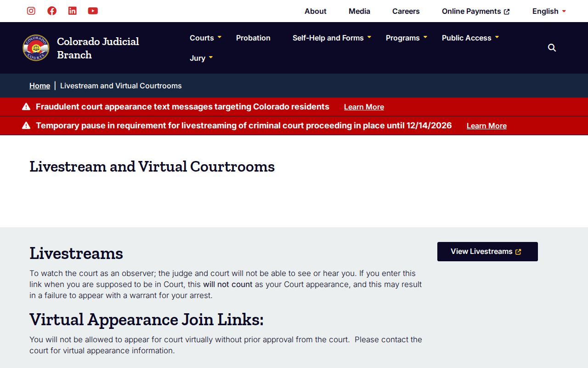Open the Careers page
The height and width of the screenshot is (368, 588).
coord(406,11)
